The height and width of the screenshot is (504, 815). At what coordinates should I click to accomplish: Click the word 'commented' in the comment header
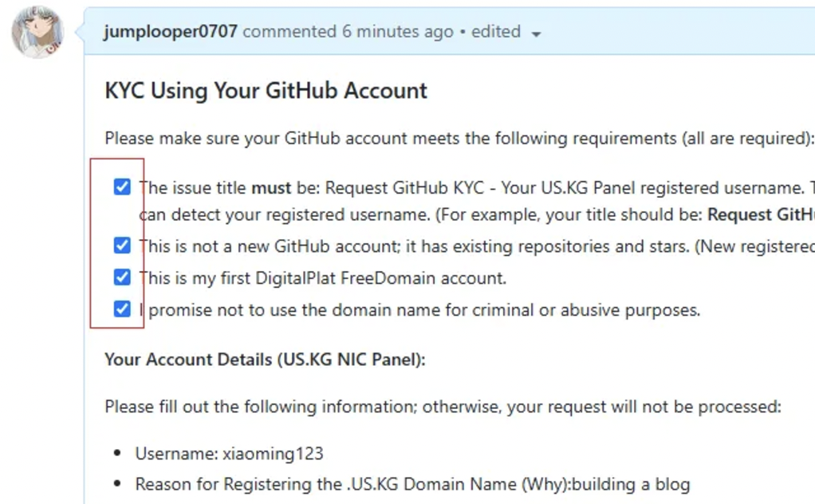tap(289, 32)
